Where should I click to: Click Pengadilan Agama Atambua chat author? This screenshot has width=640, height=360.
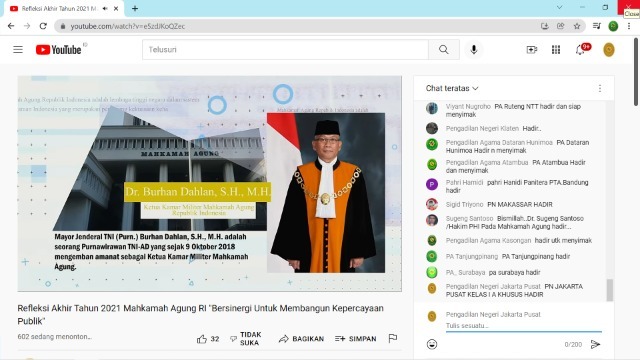click(x=487, y=162)
